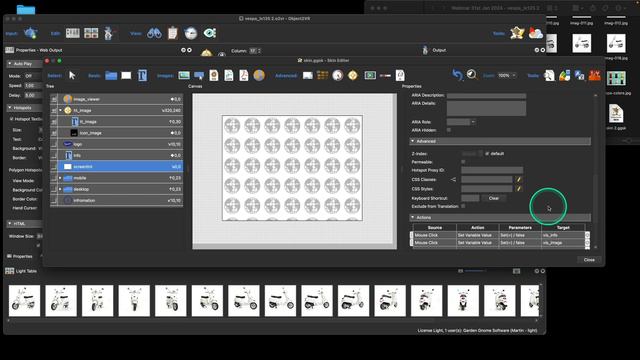Click the vis_info target cell

563,235
